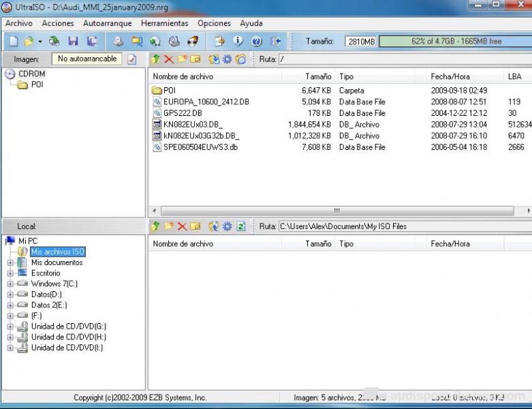This screenshot has height=409, width=532.
Task: Expand the Unidad de CD/DVD(H:) node
Action: 10,337
